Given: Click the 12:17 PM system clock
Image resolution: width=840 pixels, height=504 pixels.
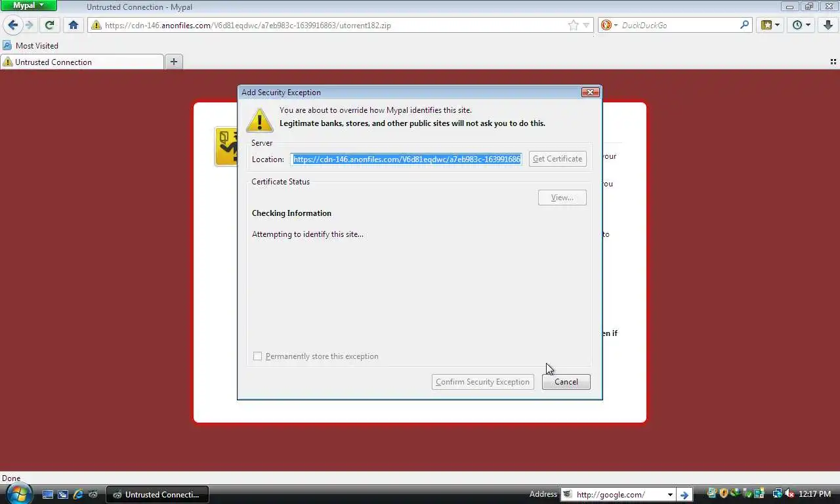Looking at the screenshot, I should [815, 494].
